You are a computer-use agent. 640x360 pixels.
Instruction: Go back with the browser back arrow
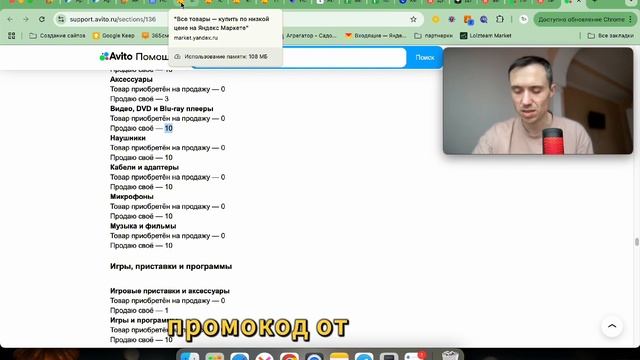10,19
